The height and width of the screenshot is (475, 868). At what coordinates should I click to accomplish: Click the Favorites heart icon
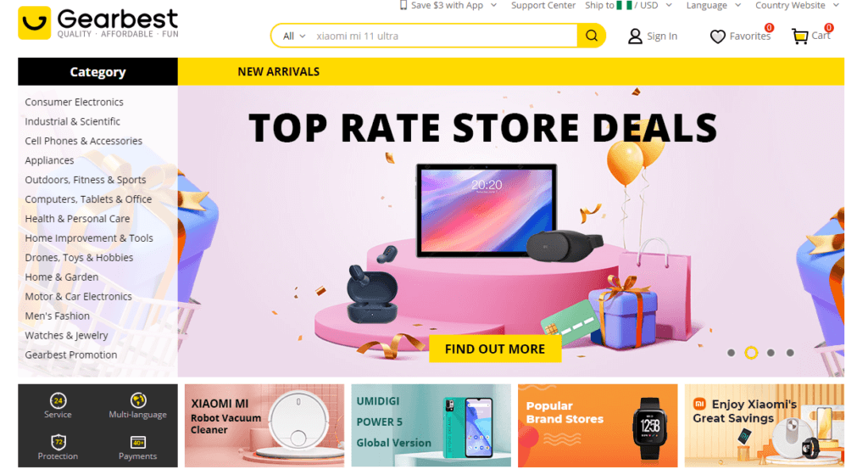click(717, 36)
